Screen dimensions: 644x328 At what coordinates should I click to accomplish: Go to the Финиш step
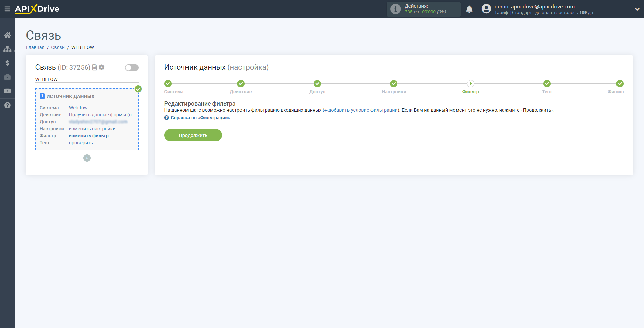[x=620, y=84]
